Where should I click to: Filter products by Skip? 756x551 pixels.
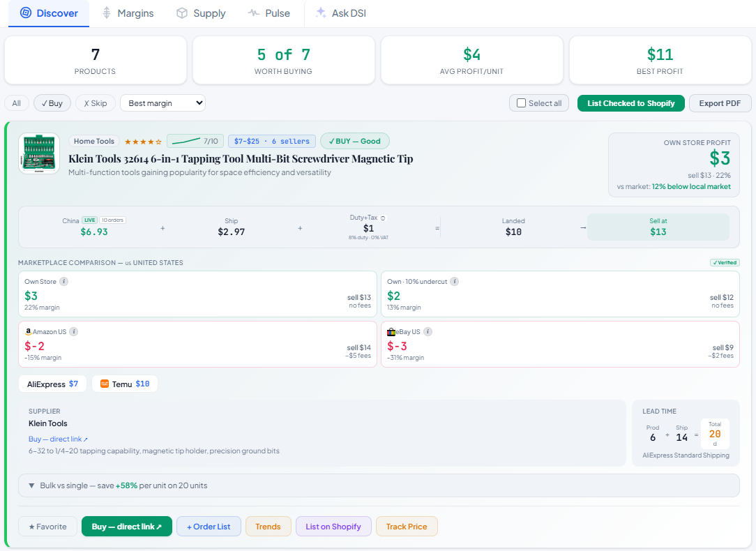point(96,103)
